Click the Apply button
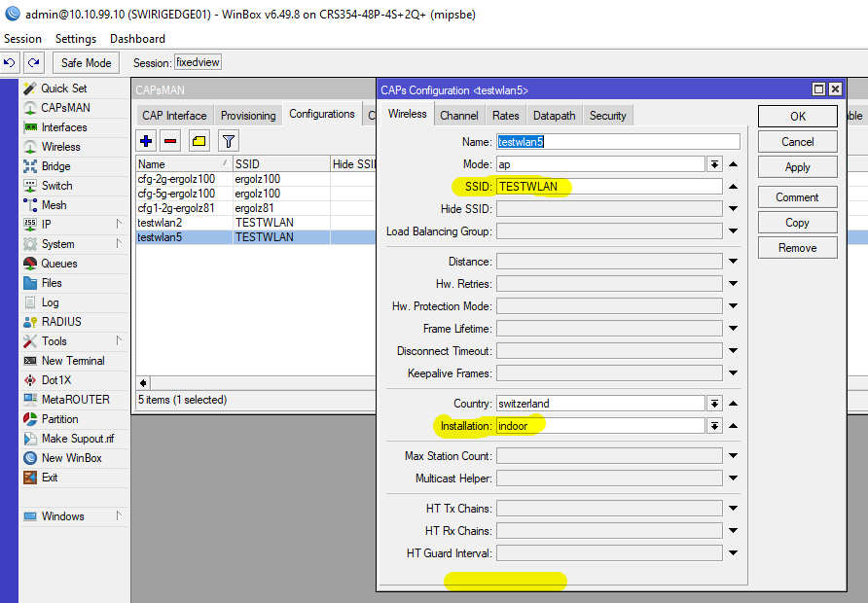The height and width of the screenshot is (603, 868). tap(797, 167)
